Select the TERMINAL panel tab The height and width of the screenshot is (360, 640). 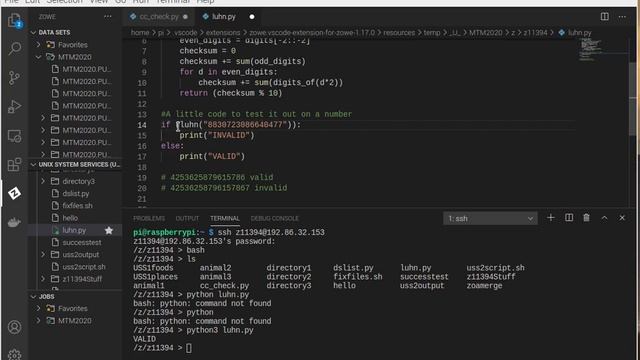pos(225,219)
